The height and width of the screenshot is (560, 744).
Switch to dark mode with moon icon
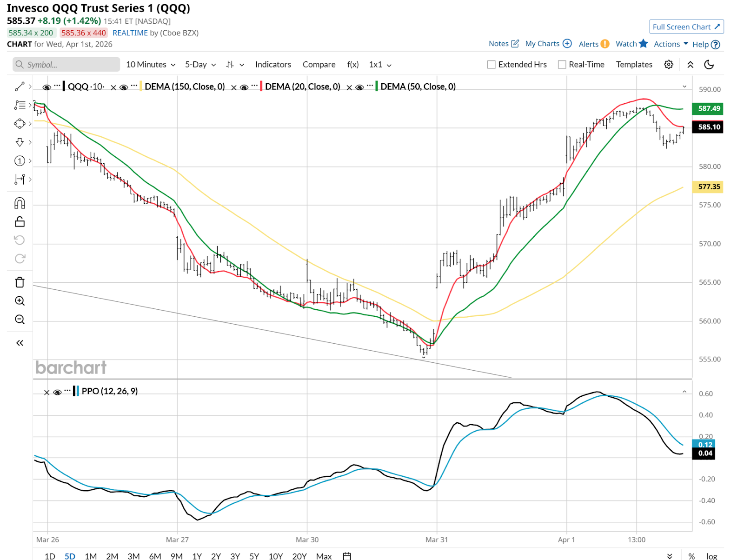(709, 65)
